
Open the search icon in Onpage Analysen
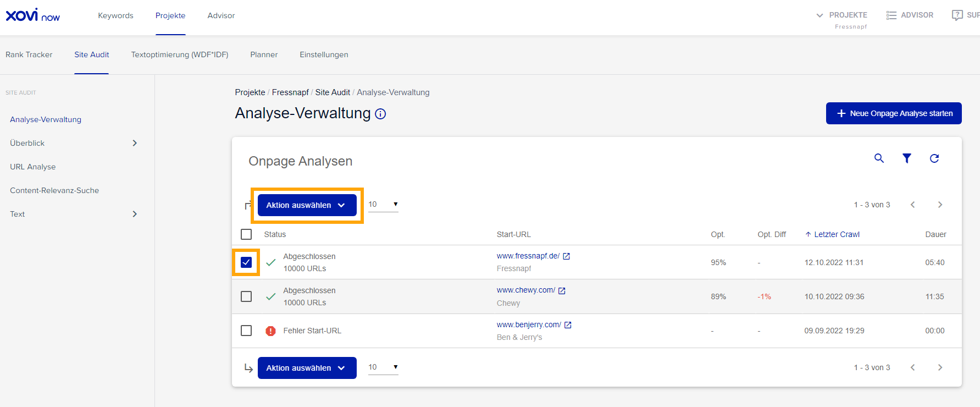[x=879, y=158]
